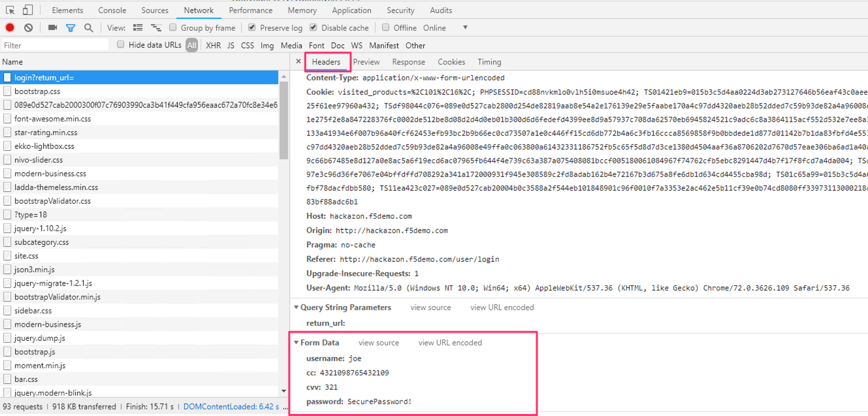Click file icon of site.css row
The height and width of the screenshot is (416, 868).
7,255
